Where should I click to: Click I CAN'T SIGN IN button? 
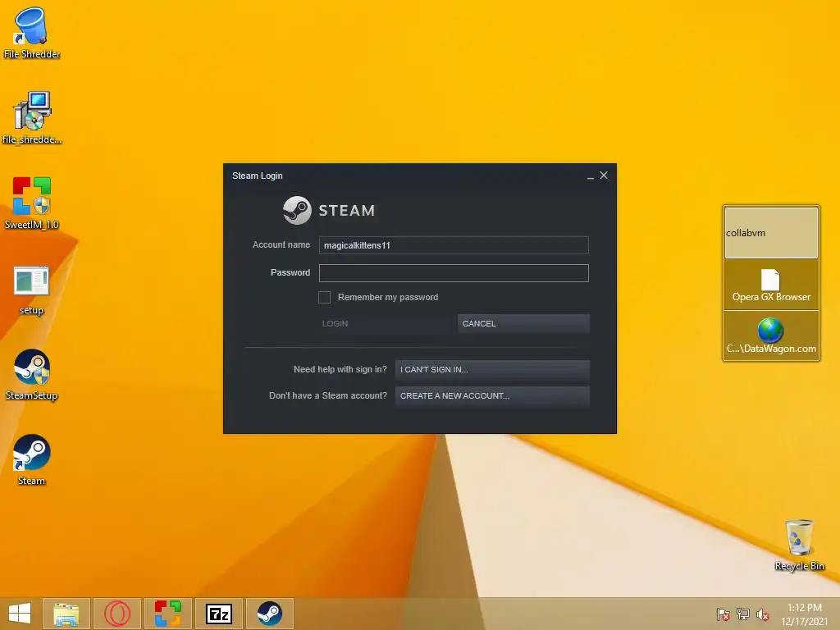tap(492, 370)
